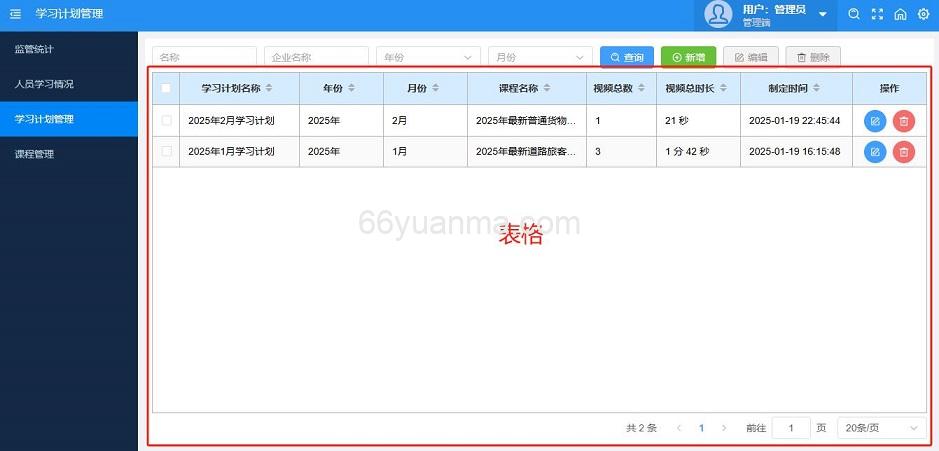Sort by 学习计划名称 column arrows
This screenshot has width=939, height=451.
pos(269,88)
